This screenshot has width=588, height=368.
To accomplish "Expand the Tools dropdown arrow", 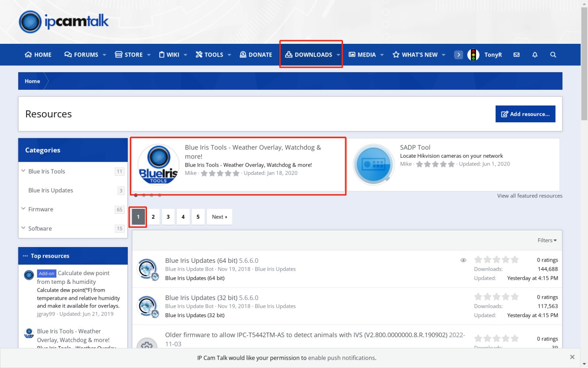I will (230, 55).
